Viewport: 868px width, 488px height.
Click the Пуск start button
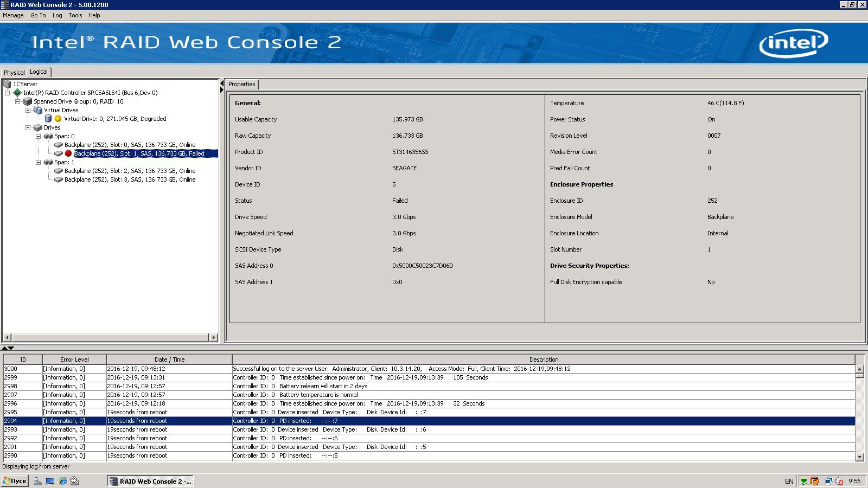pyautogui.click(x=15, y=481)
